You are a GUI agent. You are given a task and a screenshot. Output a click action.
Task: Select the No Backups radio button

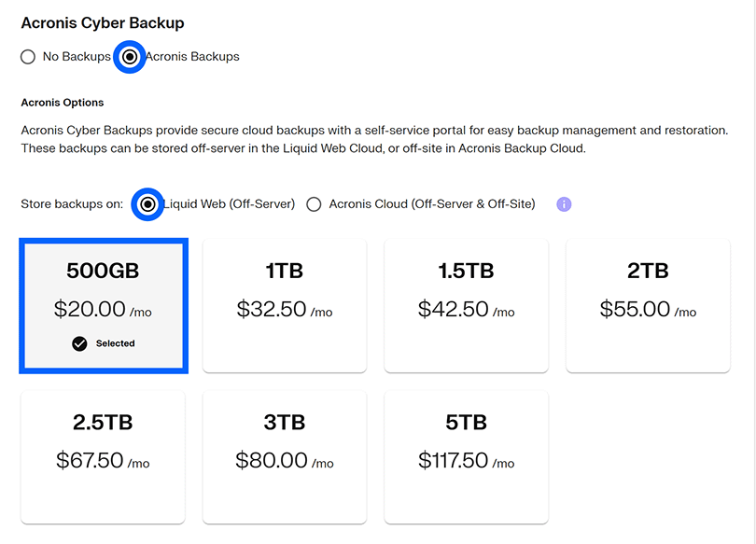coord(28,57)
